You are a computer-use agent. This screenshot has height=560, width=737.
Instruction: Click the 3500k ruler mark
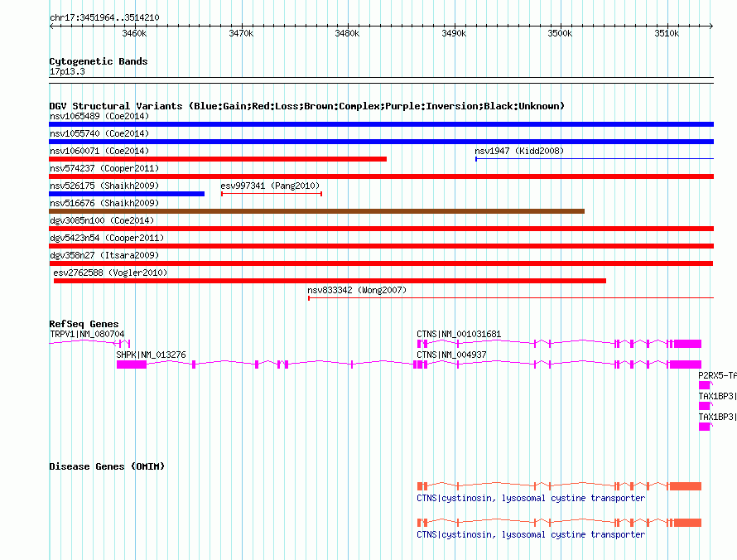561,33
